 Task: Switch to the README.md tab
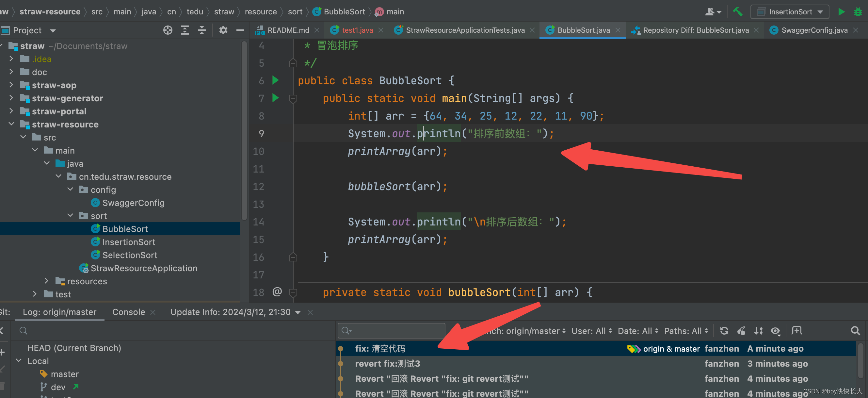(288, 30)
